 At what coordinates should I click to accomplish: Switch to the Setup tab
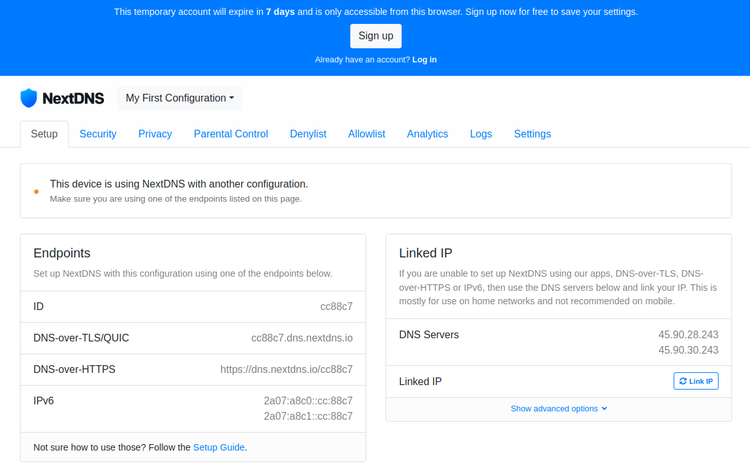(44, 134)
